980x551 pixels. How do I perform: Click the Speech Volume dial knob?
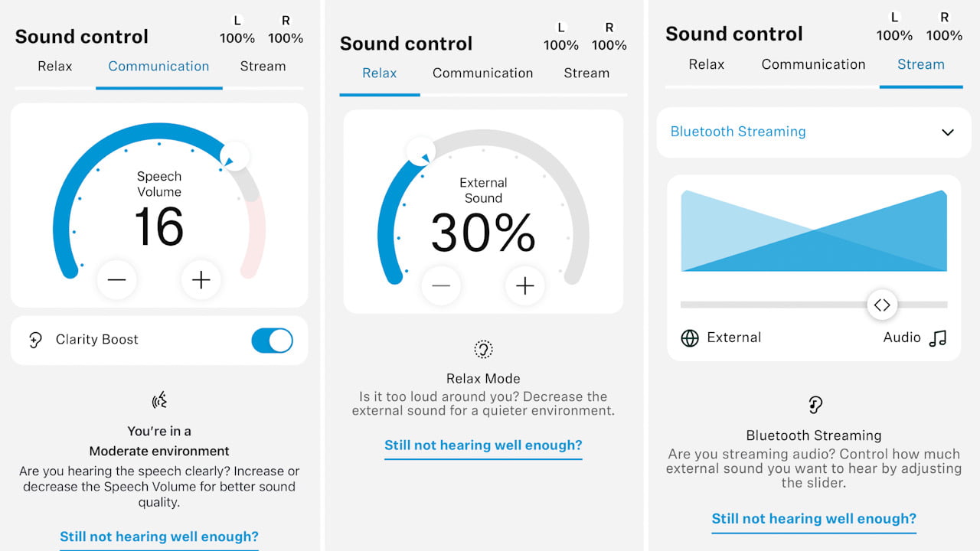click(x=235, y=156)
